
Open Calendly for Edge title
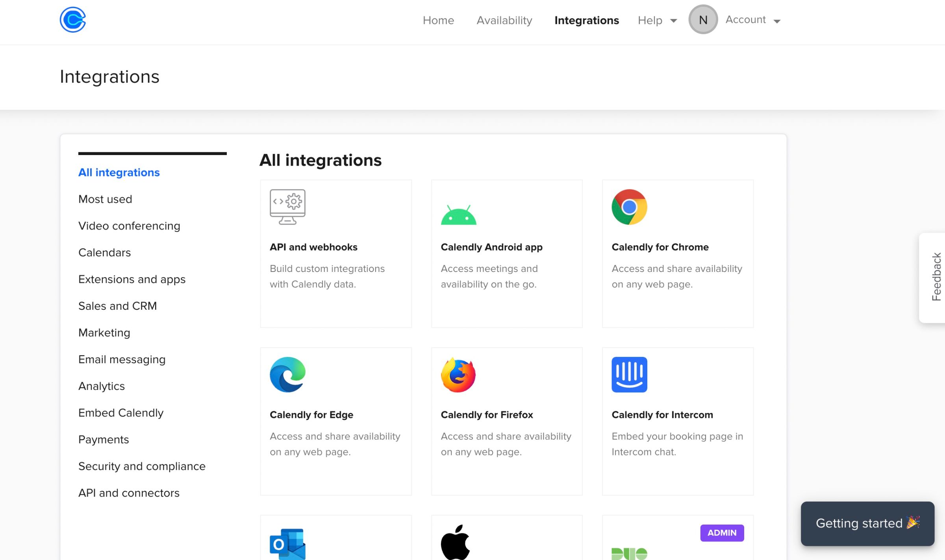311,415
